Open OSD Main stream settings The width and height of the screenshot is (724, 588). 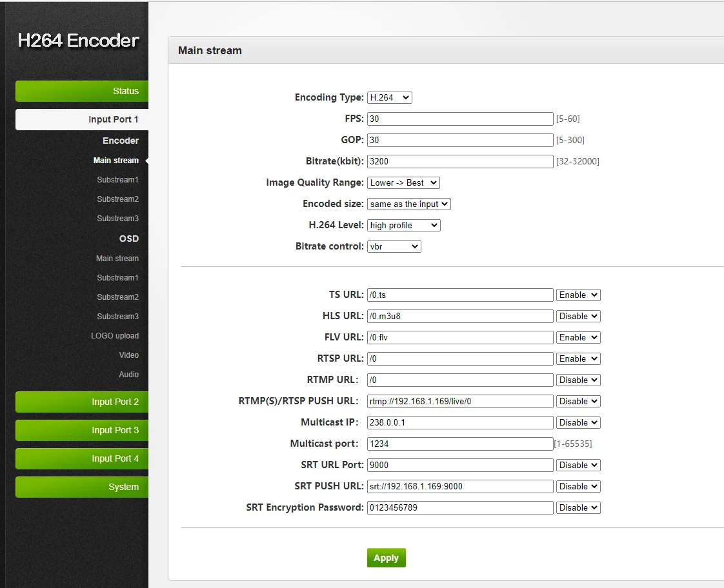(x=117, y=259)
